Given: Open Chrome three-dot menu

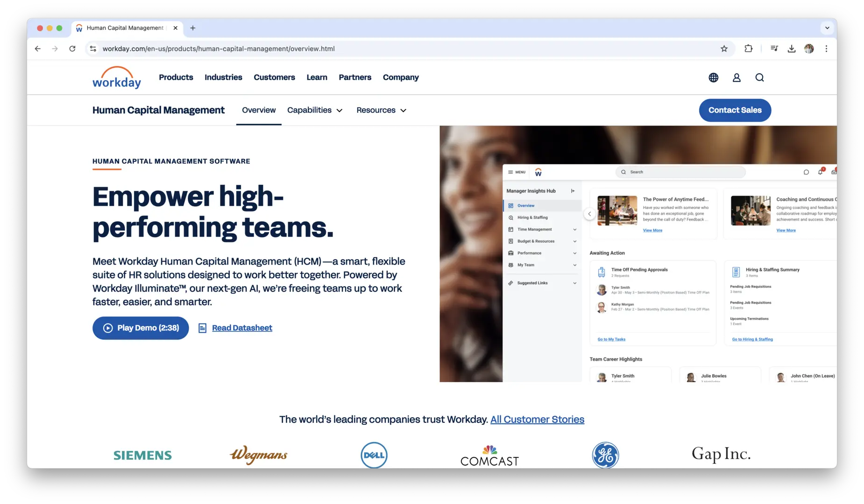Looking at the screenshot, I should [x=826, y=49].
